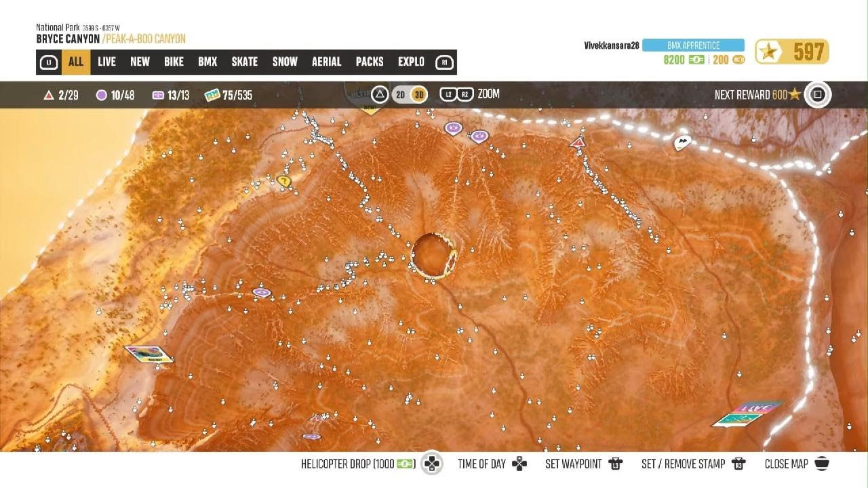Open the PACKS filter tab
Viewport: 868px width, 488px height.
click(x=370, y=62)
